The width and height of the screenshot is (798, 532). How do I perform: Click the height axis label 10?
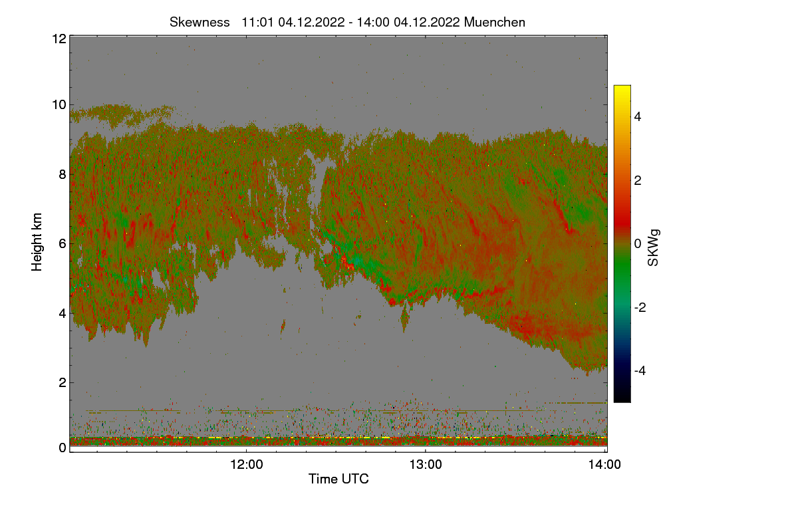coord(58,104)
